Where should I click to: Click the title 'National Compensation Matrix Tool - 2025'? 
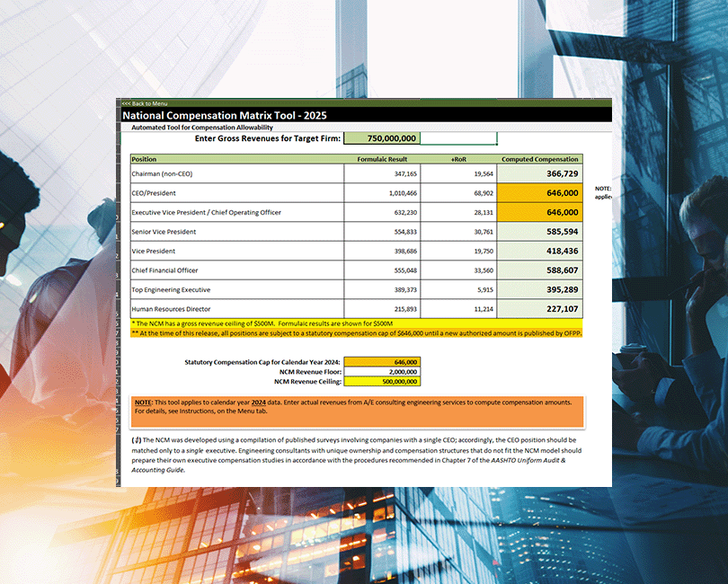[225, 115]
